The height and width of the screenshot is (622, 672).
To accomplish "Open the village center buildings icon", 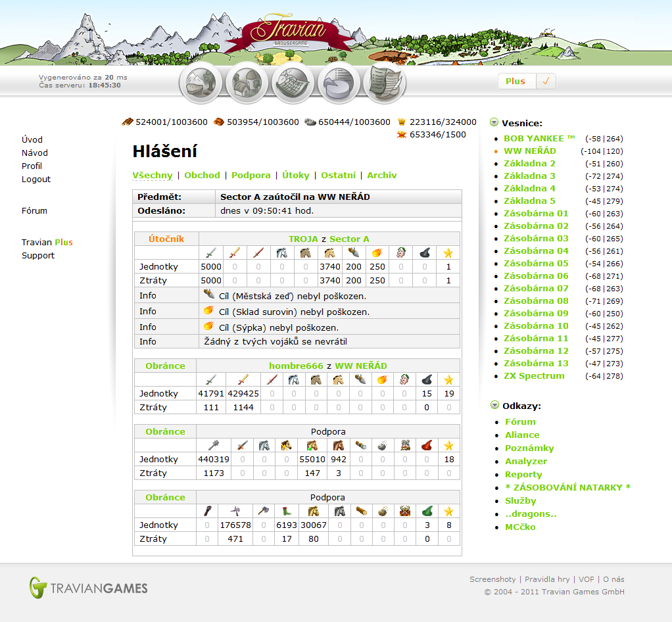I will (x=247, y=84).
